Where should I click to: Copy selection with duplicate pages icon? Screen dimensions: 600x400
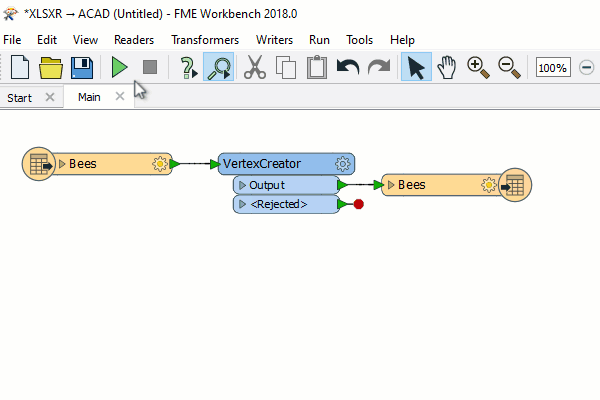pos(286,68)
